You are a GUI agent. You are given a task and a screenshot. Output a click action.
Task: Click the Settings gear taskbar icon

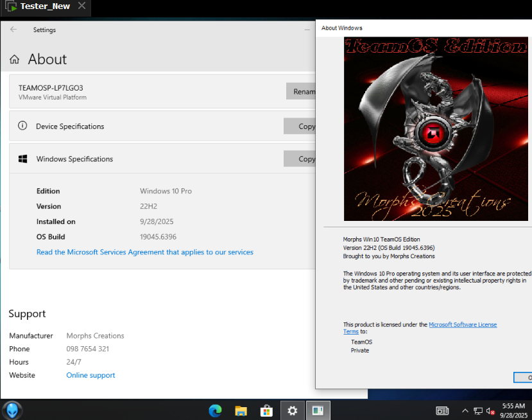(292, 410)
